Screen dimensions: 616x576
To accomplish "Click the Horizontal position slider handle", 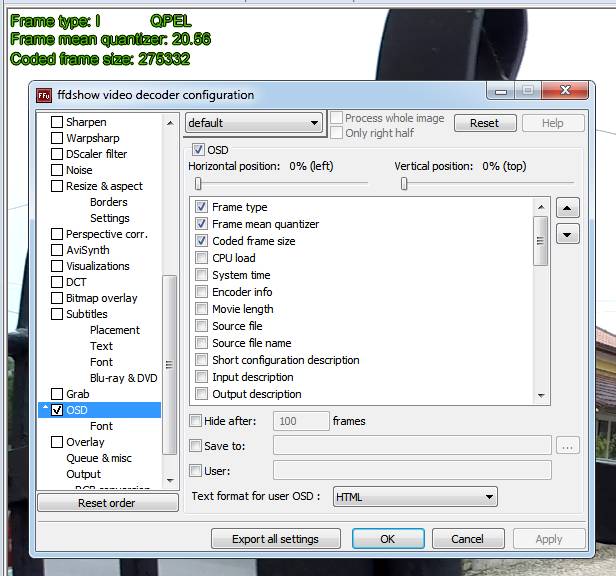I will pos(198,183).
